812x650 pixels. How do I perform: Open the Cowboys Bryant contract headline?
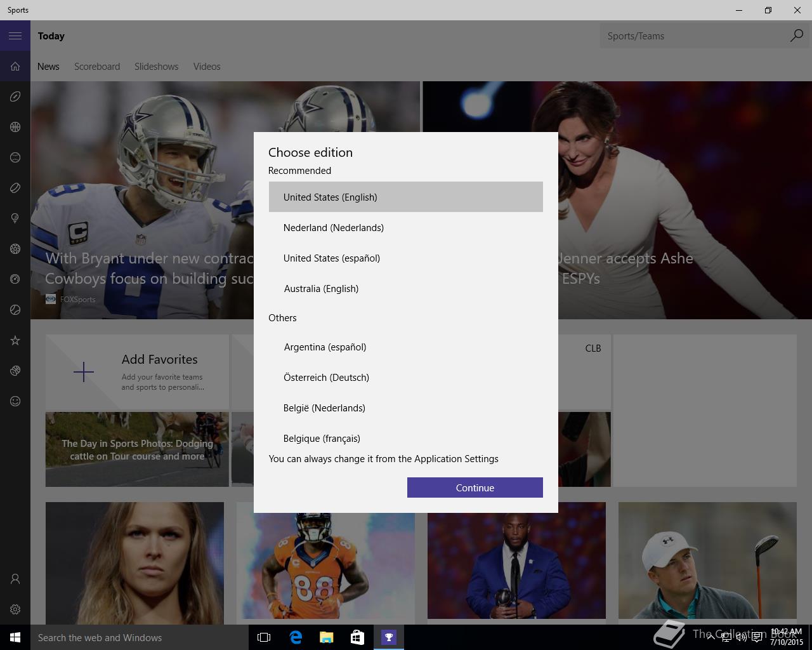149,268
